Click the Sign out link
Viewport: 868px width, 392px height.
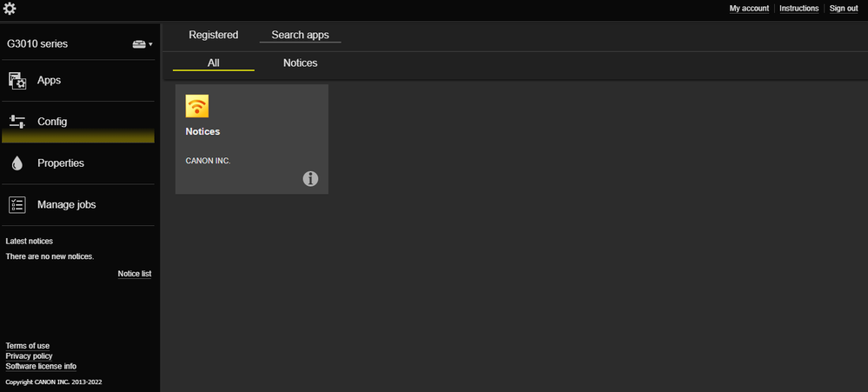click(844, 9)
